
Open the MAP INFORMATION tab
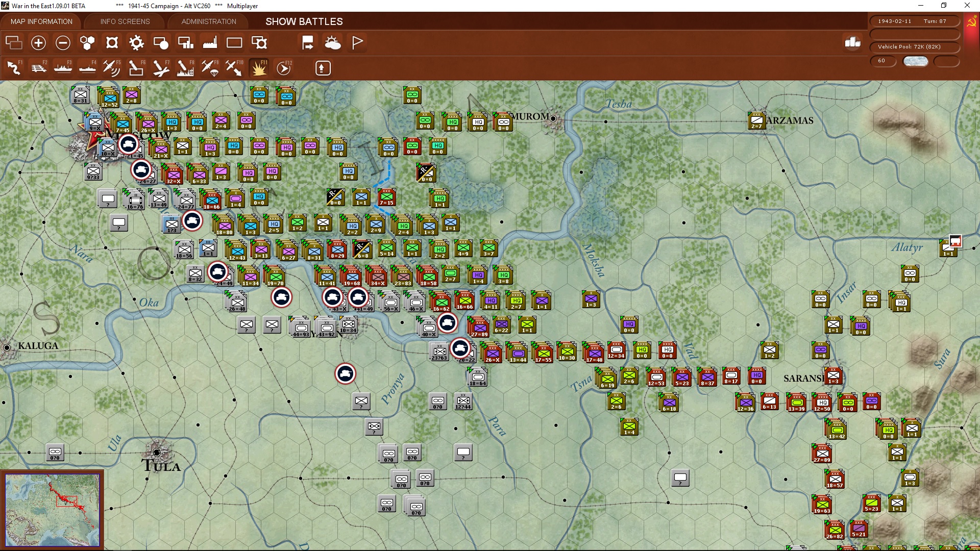pyautogui.click(x=41, y=21)
